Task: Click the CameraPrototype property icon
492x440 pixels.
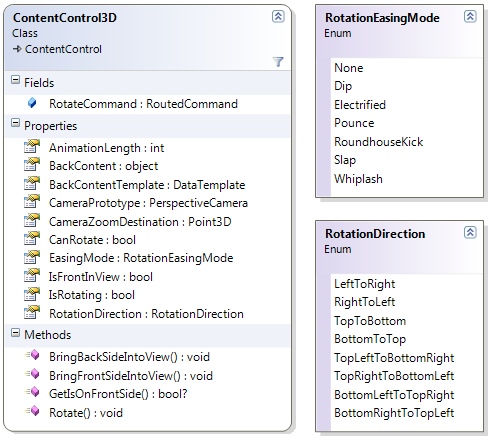Action: point(32,201)
